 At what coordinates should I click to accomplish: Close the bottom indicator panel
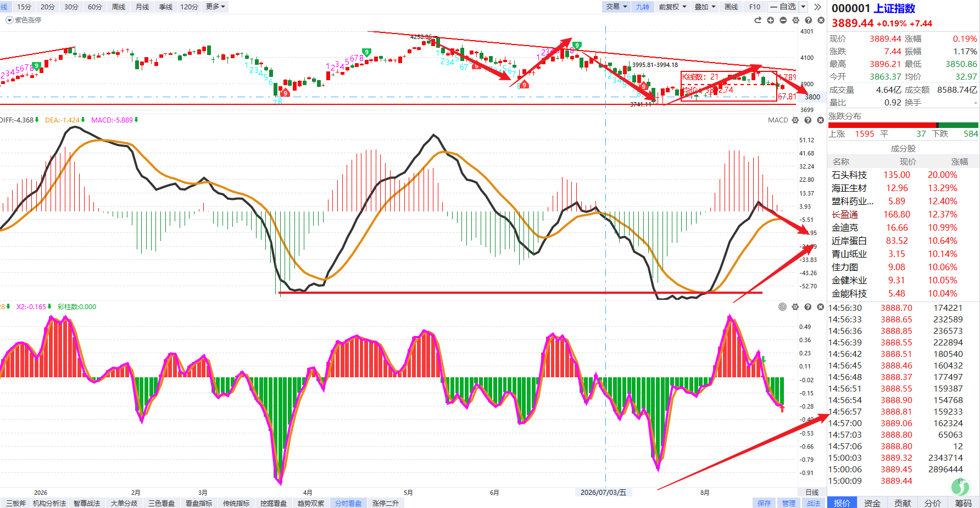(821, 307)
